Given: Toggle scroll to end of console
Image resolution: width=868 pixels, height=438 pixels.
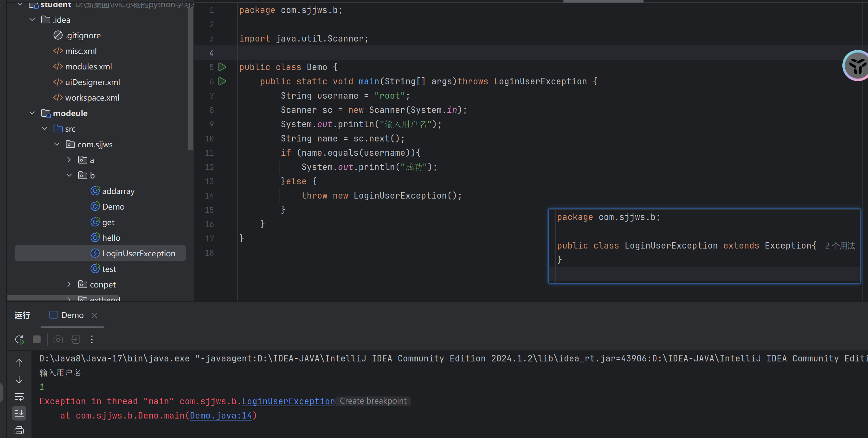Looking at the screenshot, I should [x=19, y=413].
